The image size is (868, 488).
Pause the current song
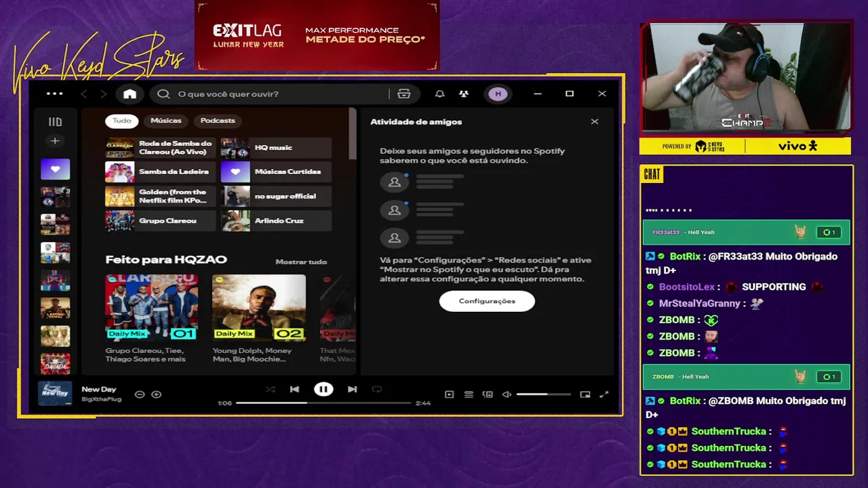[x=323, y=389]
